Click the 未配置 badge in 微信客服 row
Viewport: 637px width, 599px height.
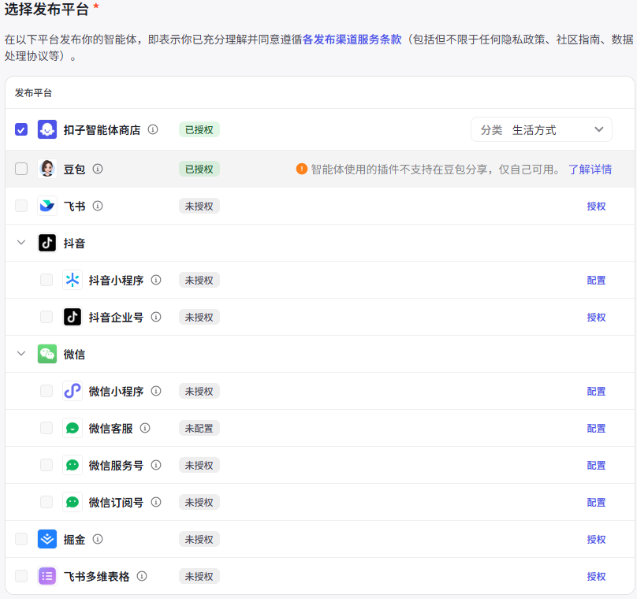[199, 428]
